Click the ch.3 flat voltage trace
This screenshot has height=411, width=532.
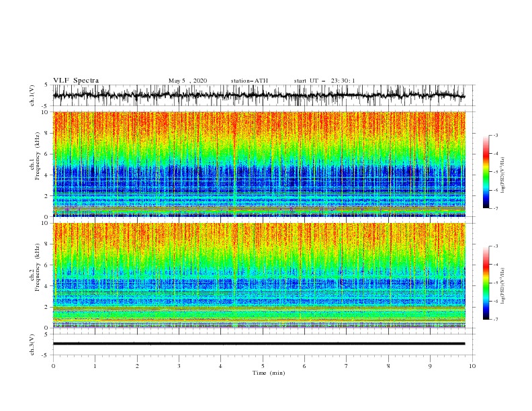coord(259,344)
